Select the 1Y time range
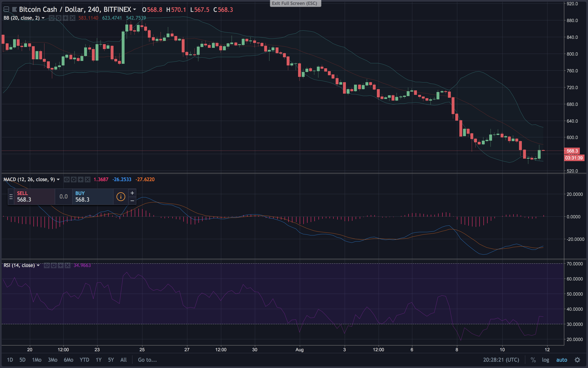Viewport: 588px width, 368px height. coord(98,360)
